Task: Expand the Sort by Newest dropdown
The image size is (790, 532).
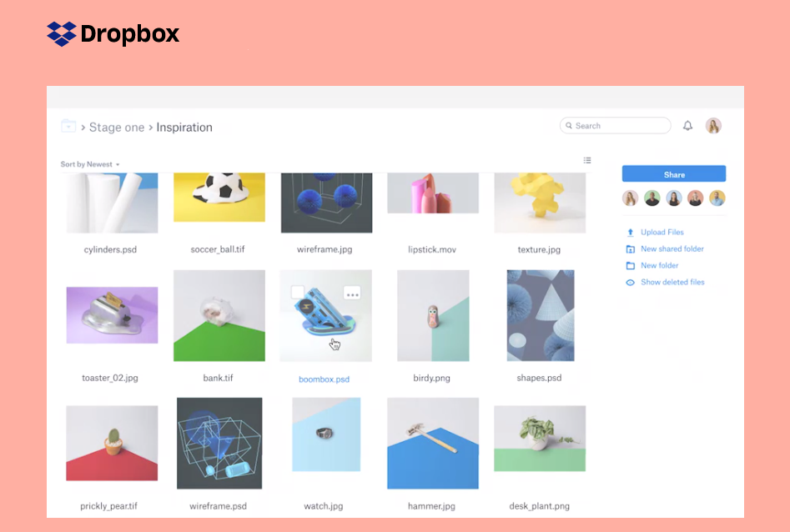Action: coord(90,164)
